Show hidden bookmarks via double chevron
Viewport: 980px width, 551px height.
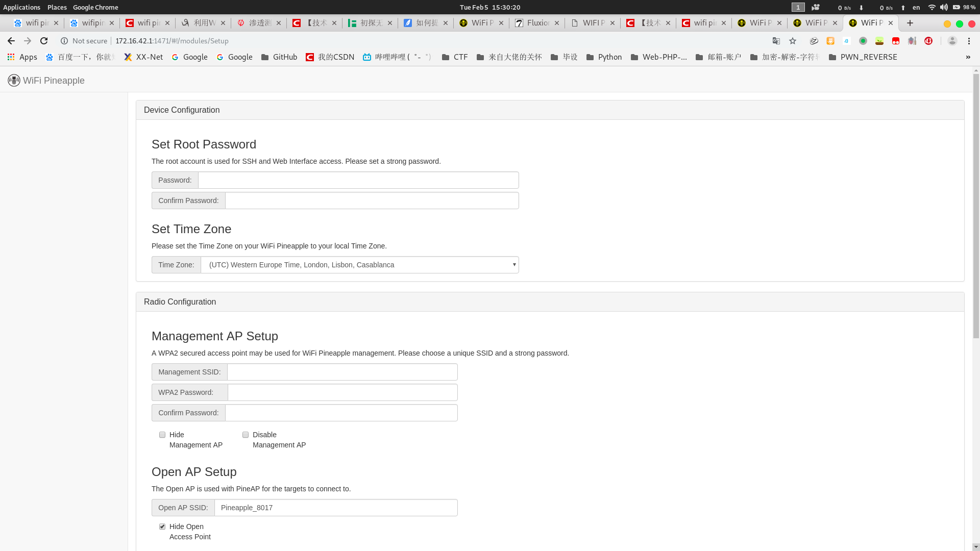click(968, 57)
